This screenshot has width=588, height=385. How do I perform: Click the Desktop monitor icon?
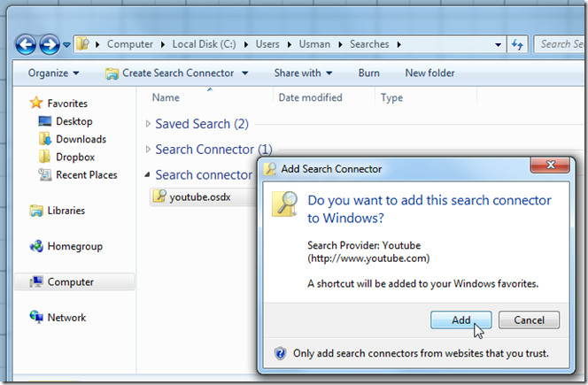click(x=44, y=120)
